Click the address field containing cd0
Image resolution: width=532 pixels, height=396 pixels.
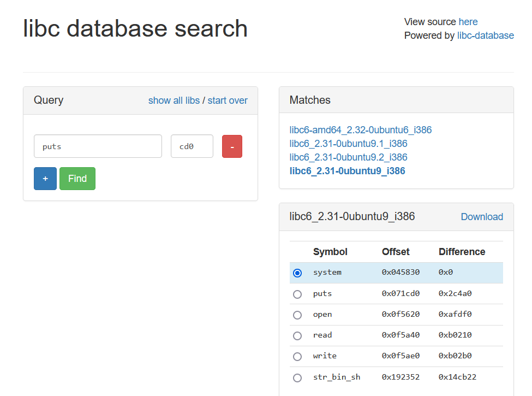coord(192,146)
